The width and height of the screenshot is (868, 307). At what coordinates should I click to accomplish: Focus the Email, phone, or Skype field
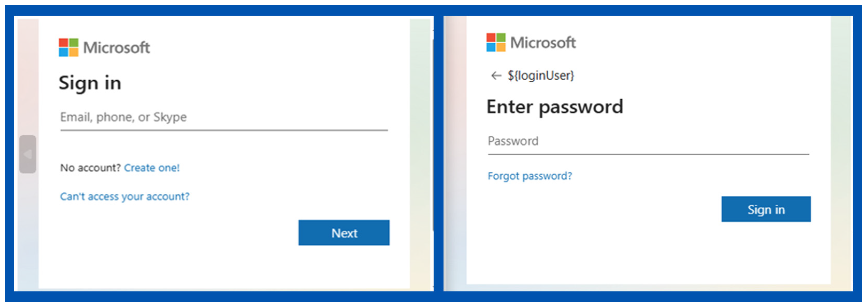point(224,118)
